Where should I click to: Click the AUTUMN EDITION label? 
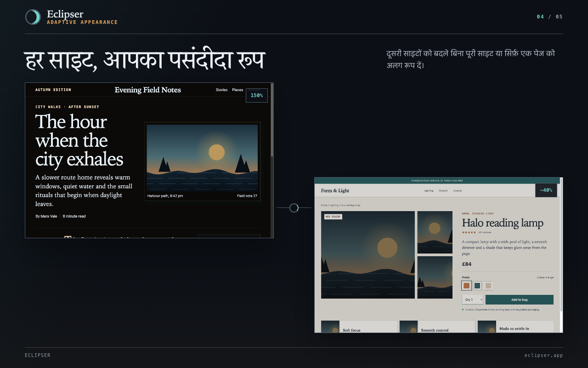53,90
